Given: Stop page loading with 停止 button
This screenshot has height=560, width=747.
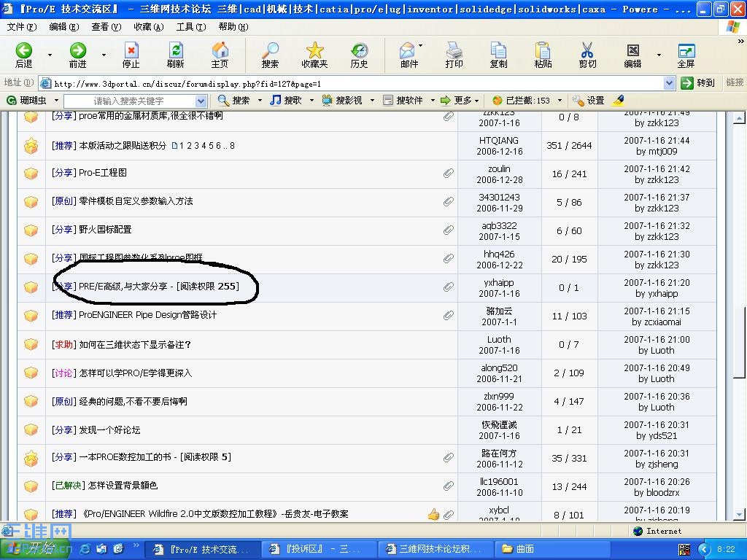Looking at the screenshot, I should [131, 55].
